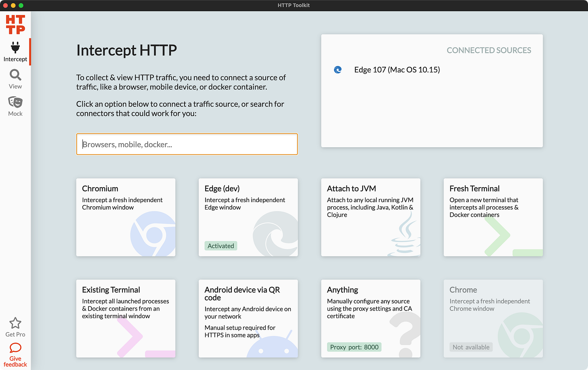Click 'Manually configure any source' description
The image size is (588, 370).
coord(370,309)
